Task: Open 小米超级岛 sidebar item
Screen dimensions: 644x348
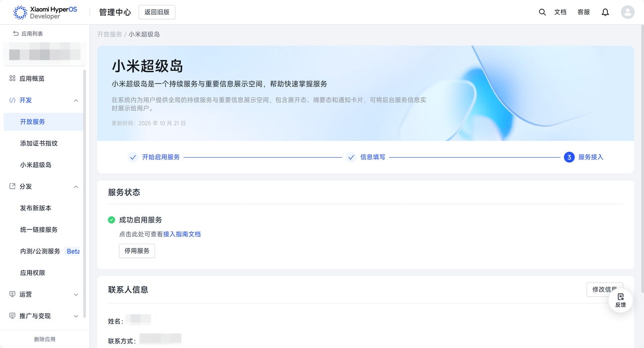Action: pyautogui.click(x=36, y=165)
